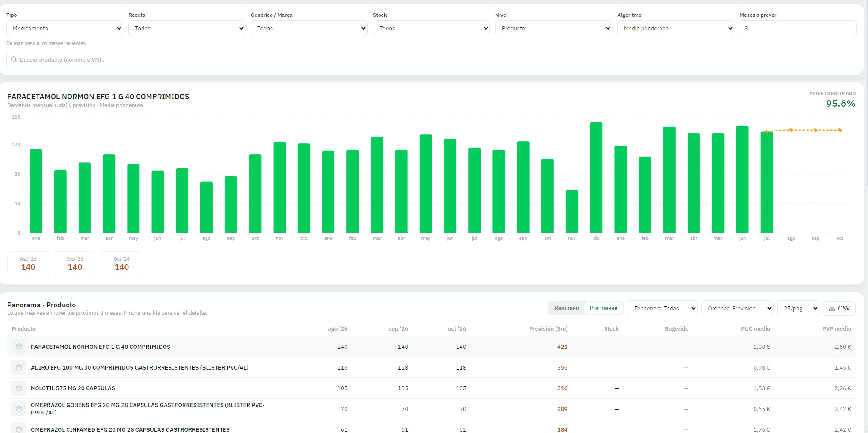
Task: Click the Producto column header
Action: 23,329
